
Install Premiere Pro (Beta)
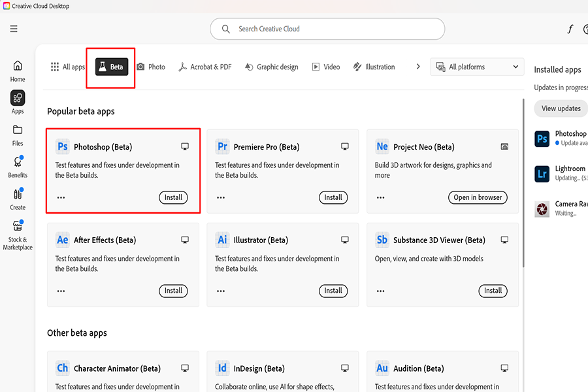(x=333, y=197)
